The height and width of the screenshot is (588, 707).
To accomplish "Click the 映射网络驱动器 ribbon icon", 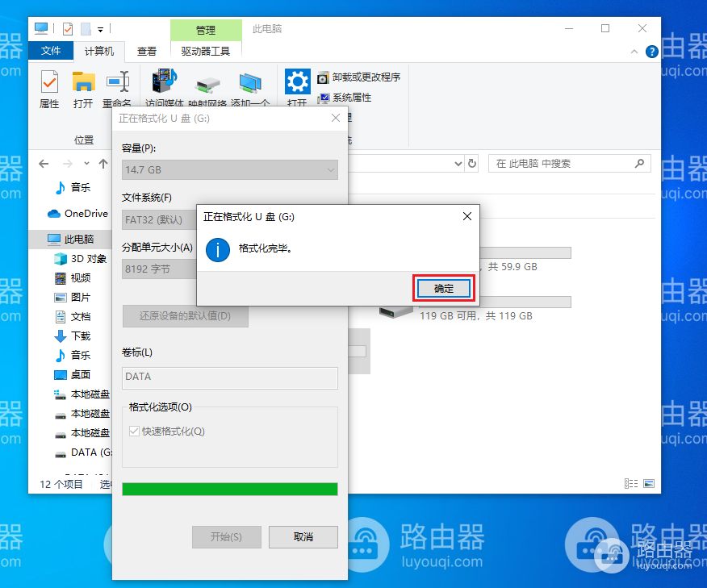I will [x=207, y=90].
